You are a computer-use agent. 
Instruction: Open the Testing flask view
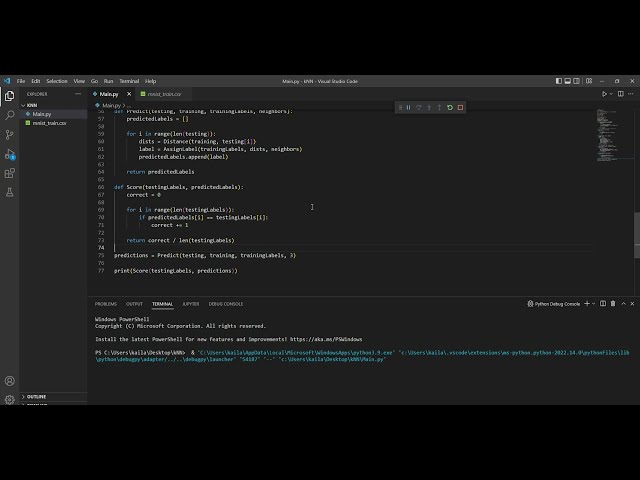[x=9, y=192]
